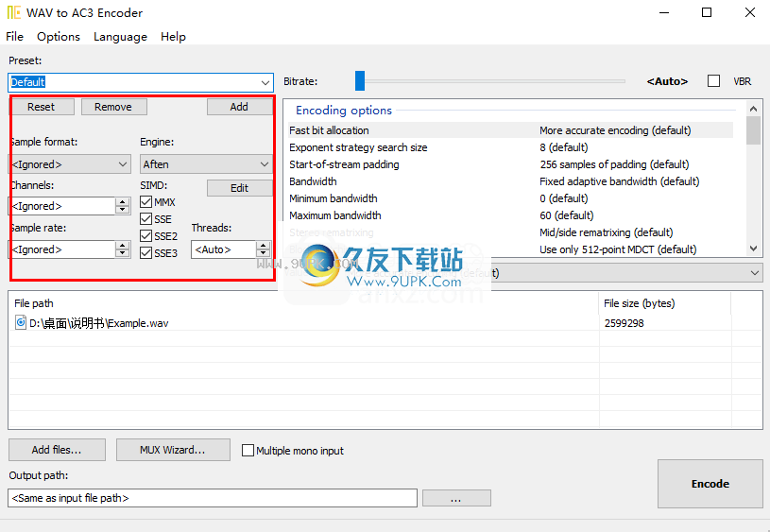Uncheck the MMX SIMD checkbox
This screenshot has height=532, width=770.
click(145, 202)
